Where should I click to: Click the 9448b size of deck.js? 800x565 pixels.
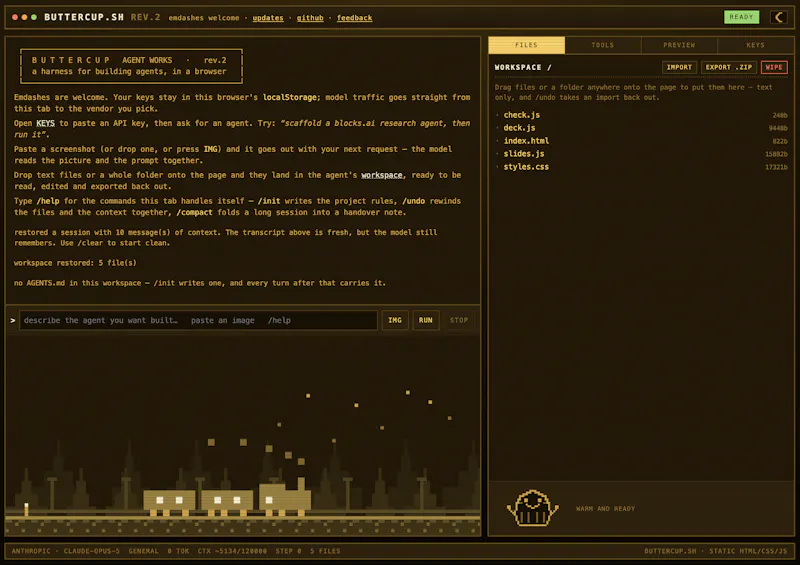point(778,128)
